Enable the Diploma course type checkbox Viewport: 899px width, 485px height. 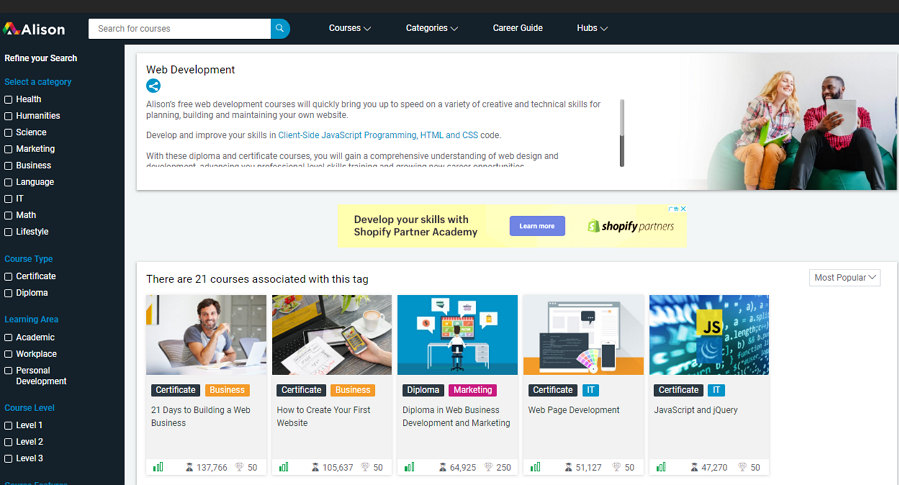[8, 293]
